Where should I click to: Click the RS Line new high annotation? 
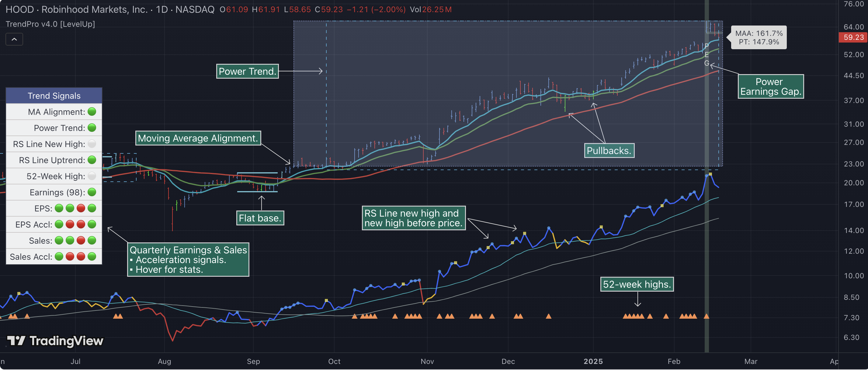click(x=414, y=218)
